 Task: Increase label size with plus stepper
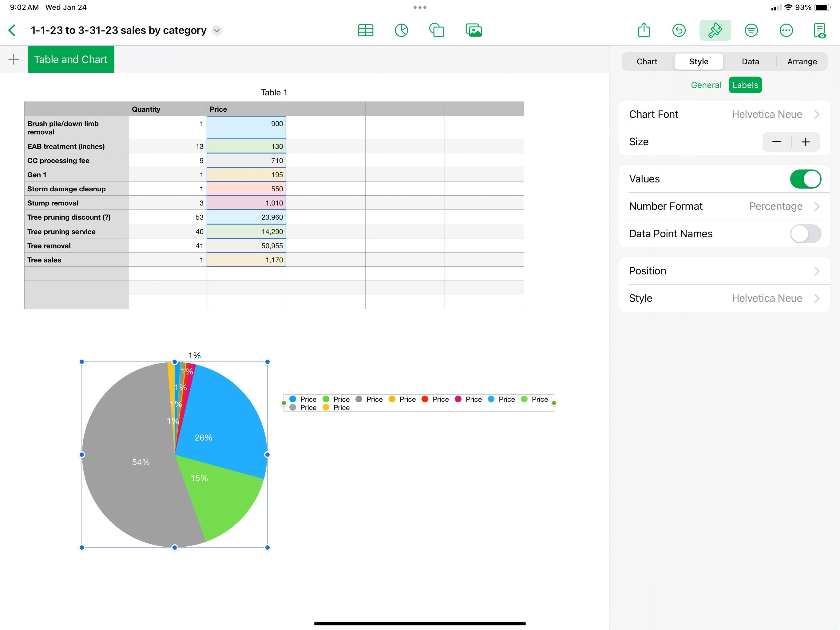coord(806,142)
